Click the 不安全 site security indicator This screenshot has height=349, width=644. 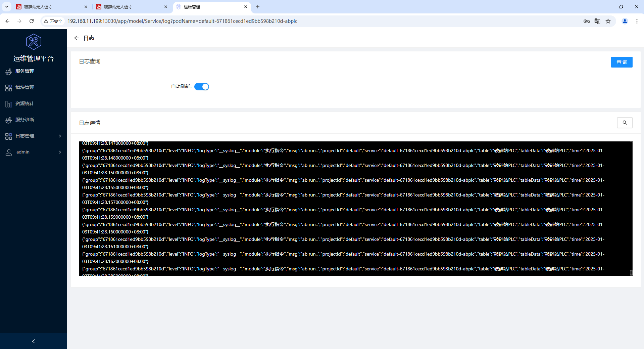click(x=53, y=21)
